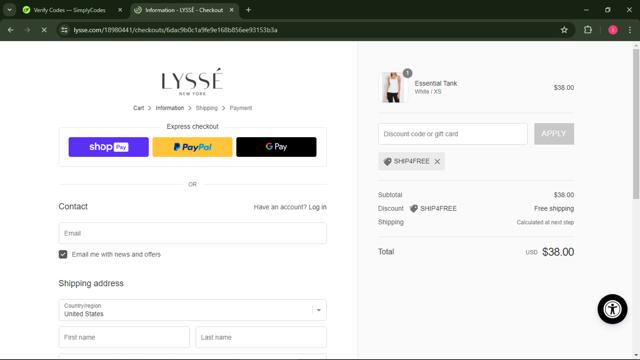Click the $38.00 total amount
Image resolution: width=640 pixels, height=360 pixels.
(x=558, y=252)
